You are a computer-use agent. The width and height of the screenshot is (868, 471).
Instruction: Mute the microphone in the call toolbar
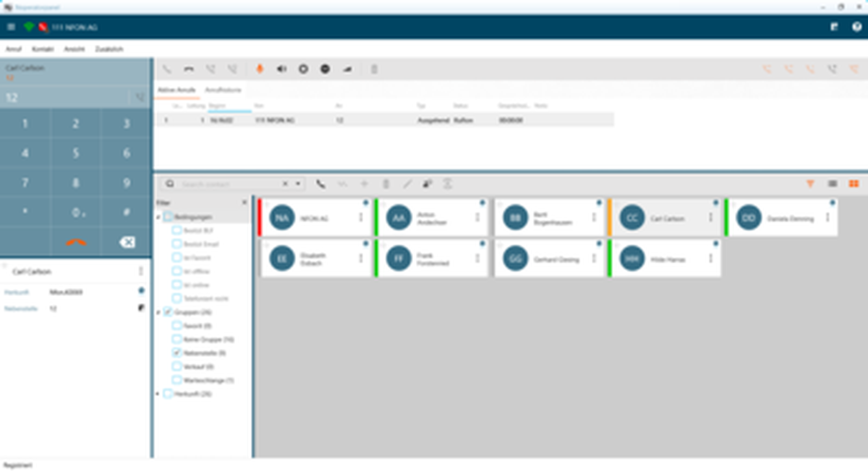coord(260,69)
